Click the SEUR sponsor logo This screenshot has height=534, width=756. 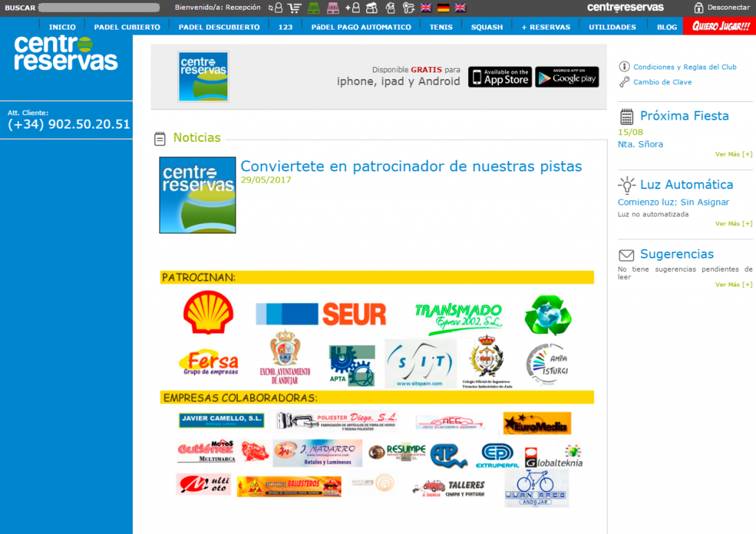click(x=320, y=314)
